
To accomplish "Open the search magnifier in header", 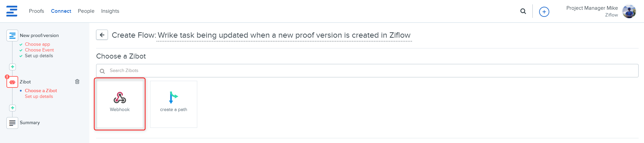I will pyautogui.click(x=523, y=11).
